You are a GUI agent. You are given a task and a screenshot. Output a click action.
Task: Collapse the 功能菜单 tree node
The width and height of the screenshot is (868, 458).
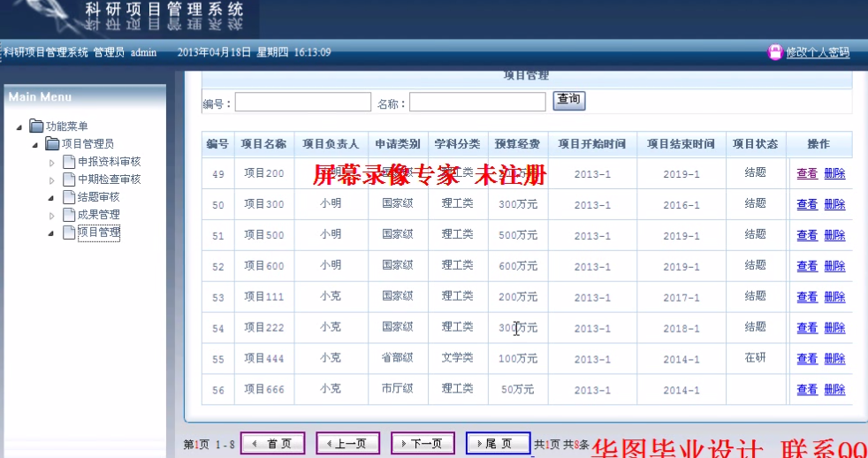pos(19,127)
